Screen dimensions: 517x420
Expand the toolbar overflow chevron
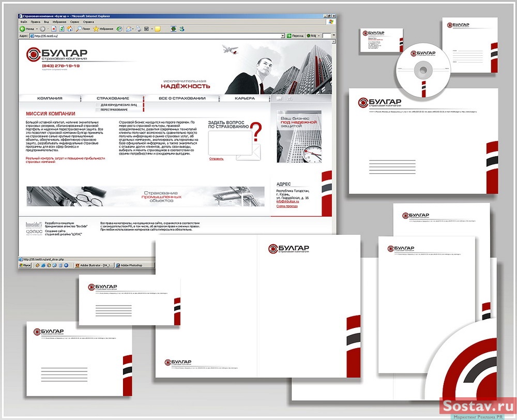tap(333, 35)
